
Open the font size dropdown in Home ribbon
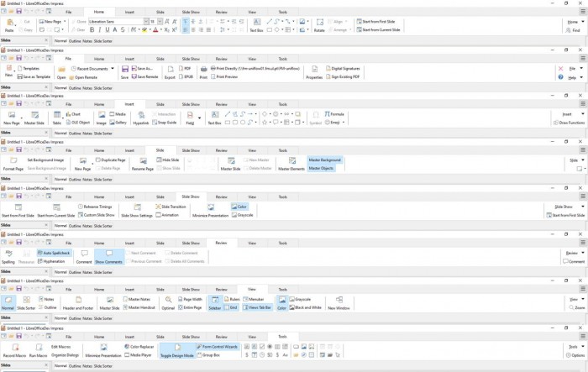[160, 21]
